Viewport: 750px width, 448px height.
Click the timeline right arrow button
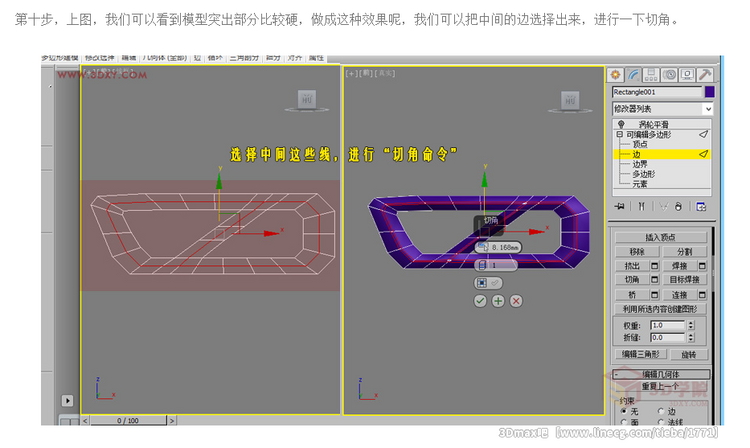pos(172,421)
